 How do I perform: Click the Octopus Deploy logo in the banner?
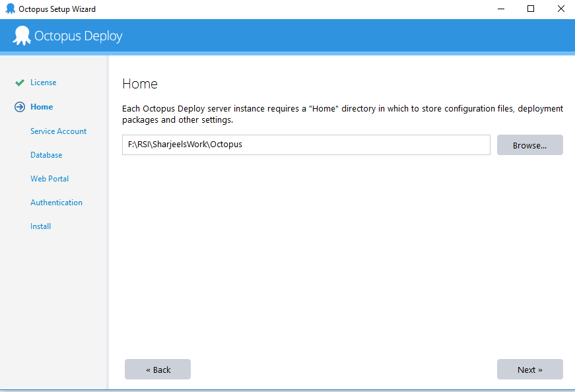pos(67,36)
